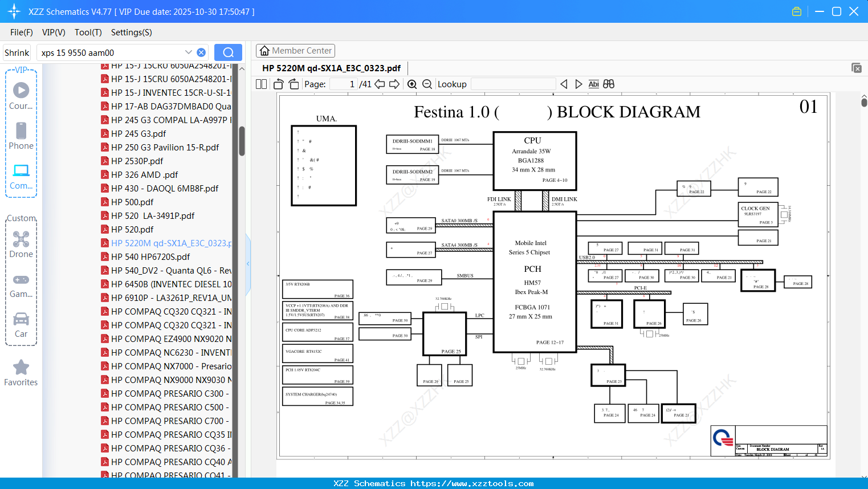Open the Phone category
Screen dimensions: 868x489
pyautogui.click(x=21, y=136)
